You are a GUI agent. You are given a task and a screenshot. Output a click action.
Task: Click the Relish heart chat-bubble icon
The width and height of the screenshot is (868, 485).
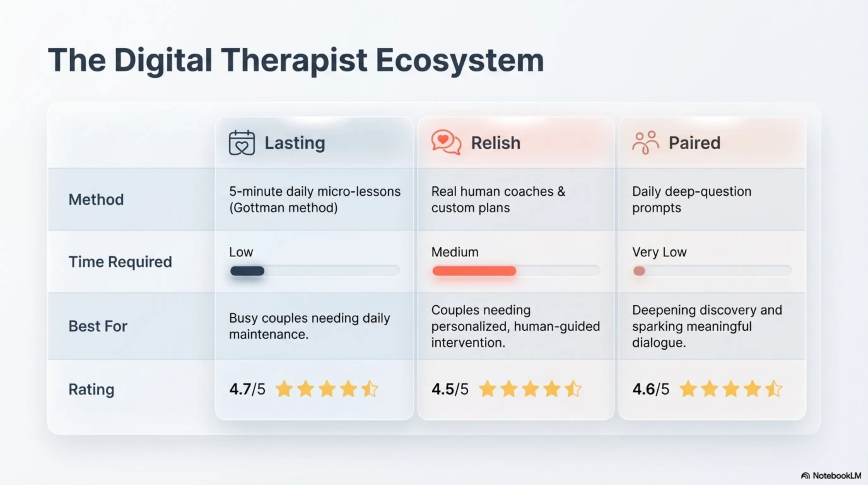point(446,142)
